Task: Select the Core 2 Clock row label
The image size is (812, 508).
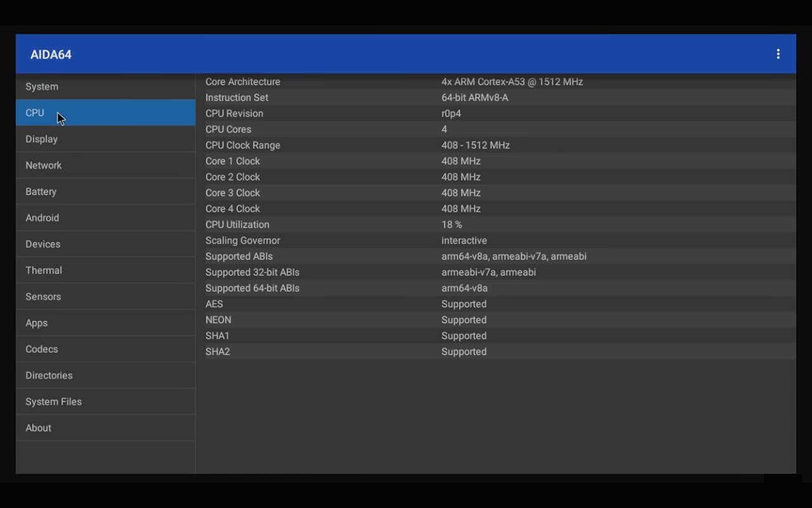Action: pos(232,177)
